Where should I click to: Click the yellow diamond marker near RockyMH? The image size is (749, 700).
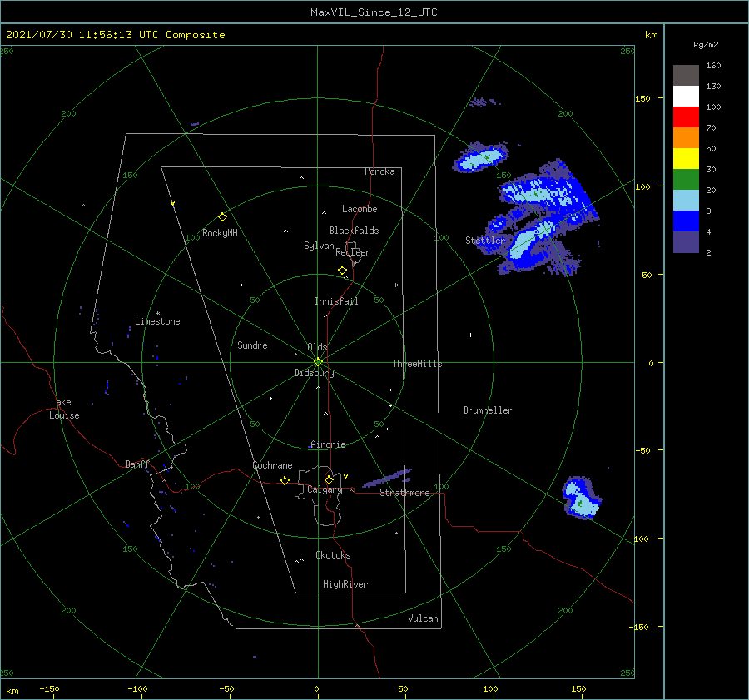click(x=222, y=217)
